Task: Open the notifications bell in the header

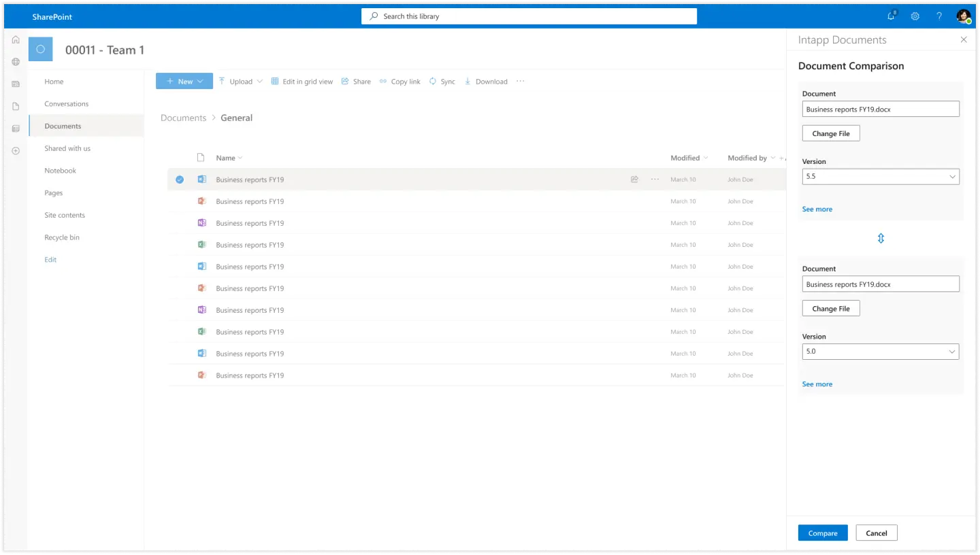Action: click(x=892, y=16)
